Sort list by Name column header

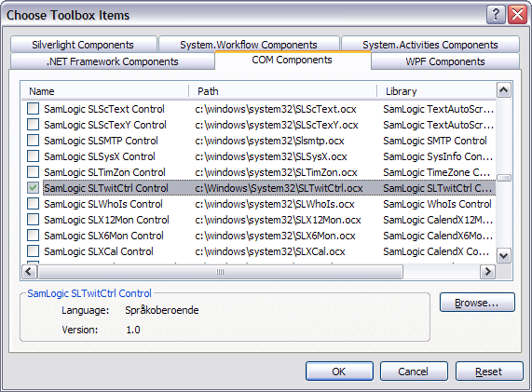[105, 91]
